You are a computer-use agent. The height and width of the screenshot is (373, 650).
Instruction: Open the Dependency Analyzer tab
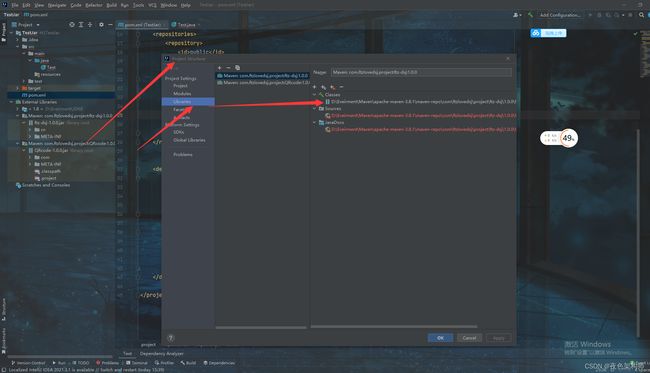[162, 354]
